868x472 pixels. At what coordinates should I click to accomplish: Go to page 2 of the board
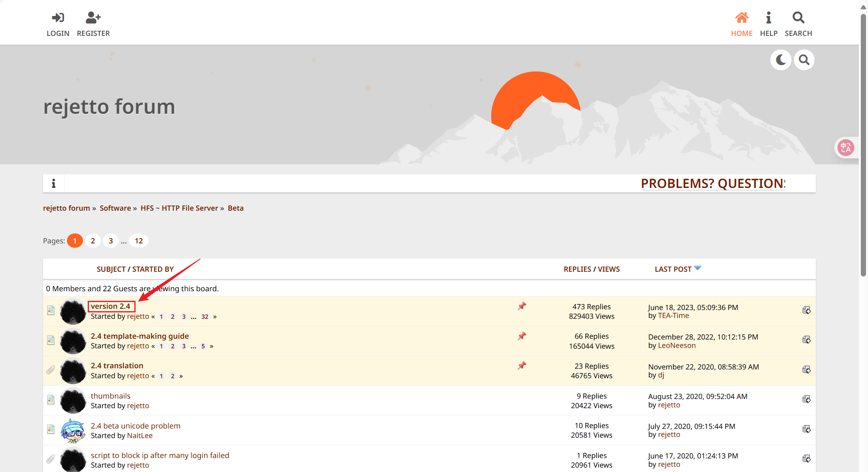93,241
